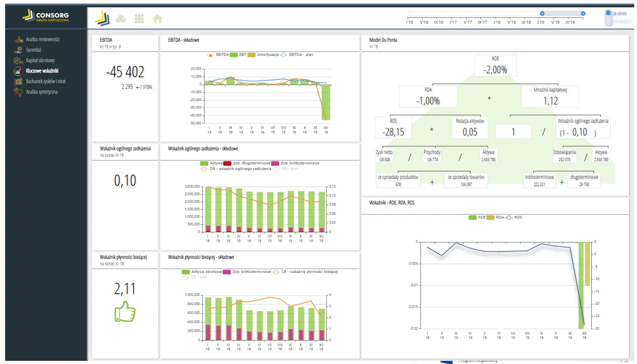637x364 pixels.
Task: Grab left handle of period range slider
Action: [x=542, y=13]
